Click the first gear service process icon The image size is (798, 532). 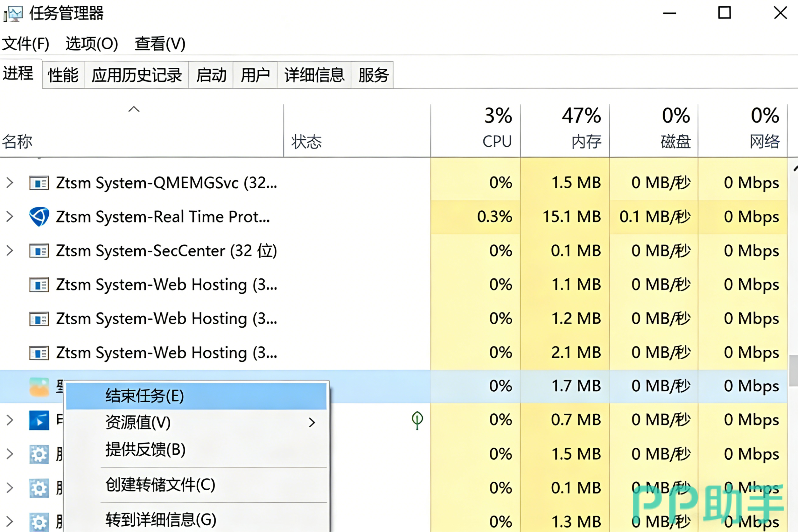pos(39,454)
